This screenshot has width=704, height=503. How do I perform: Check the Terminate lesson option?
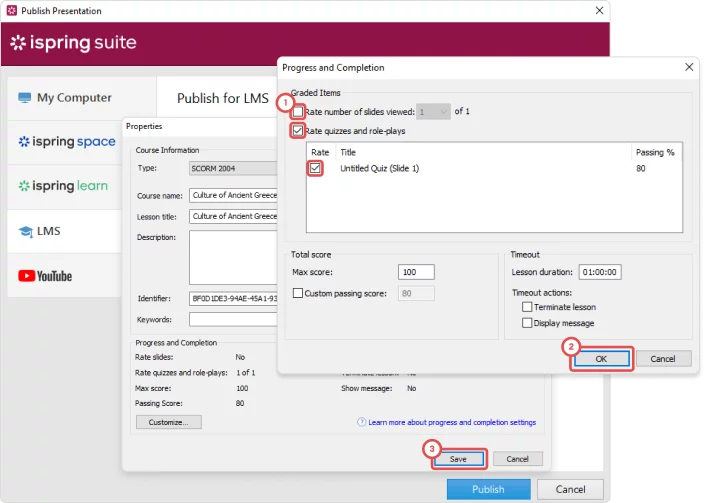[x=527, y=307]
